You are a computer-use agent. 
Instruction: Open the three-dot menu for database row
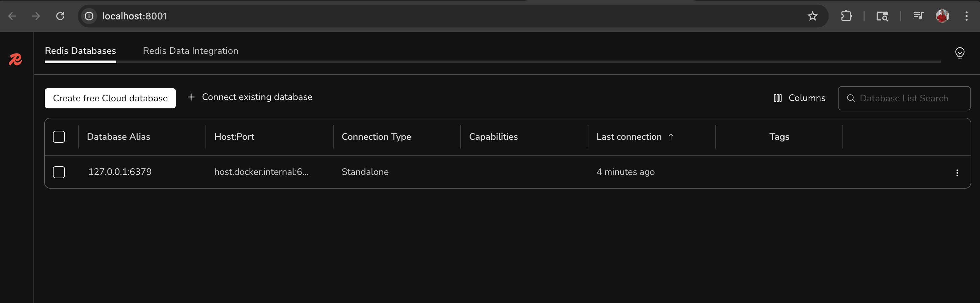(x=957, y=173)
